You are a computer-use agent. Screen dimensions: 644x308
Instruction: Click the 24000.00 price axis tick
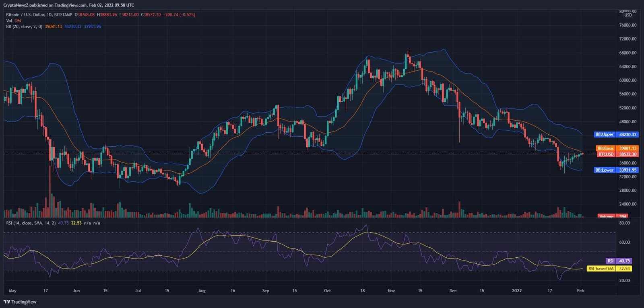pyautogui.click(x=628, y=204)
